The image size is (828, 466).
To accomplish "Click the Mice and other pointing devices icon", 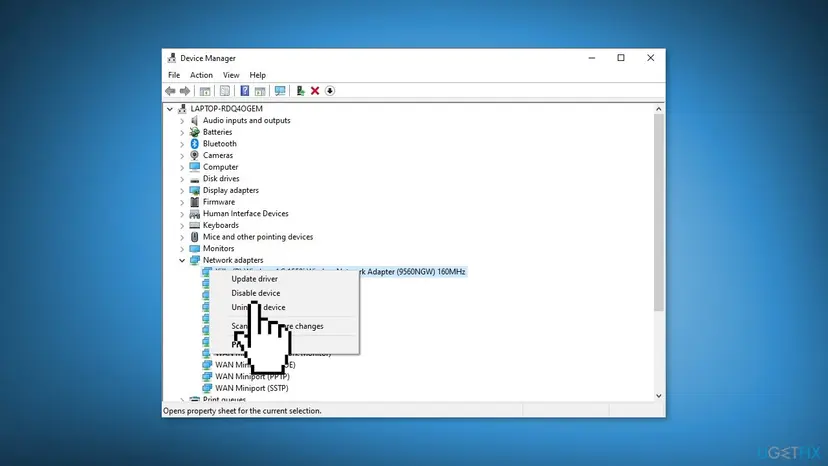I will click(x=194, y=237).
